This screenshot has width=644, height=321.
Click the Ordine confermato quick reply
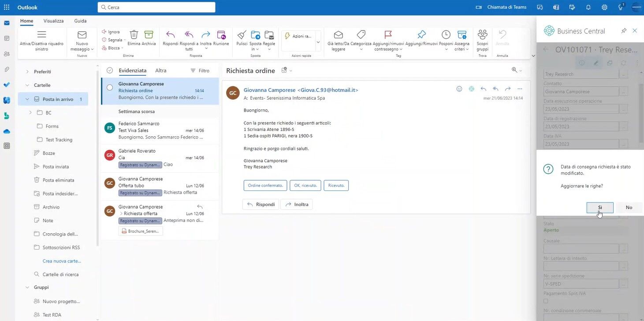[x=265, y=185]
